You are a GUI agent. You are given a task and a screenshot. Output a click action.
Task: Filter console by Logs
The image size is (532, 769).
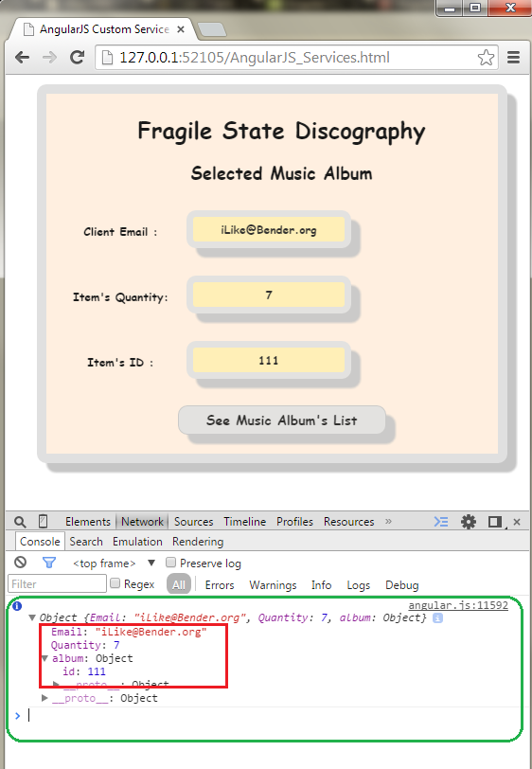pyautogui.click(x=358, y=585)
